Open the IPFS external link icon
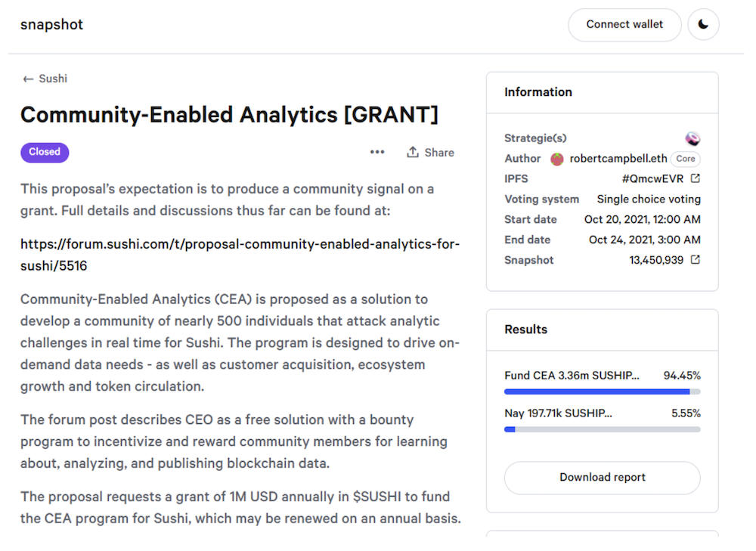Viewport: 756px width, 551px height. [696, 178]
